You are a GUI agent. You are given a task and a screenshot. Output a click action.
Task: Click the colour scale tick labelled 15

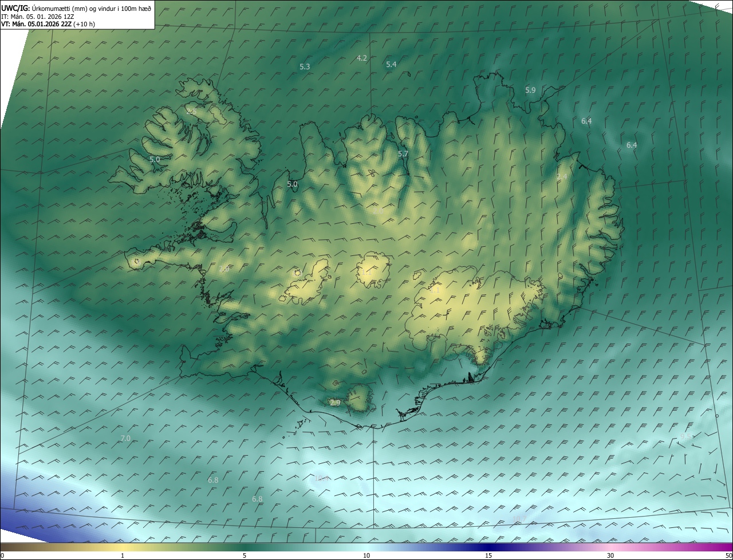(488, 555)
